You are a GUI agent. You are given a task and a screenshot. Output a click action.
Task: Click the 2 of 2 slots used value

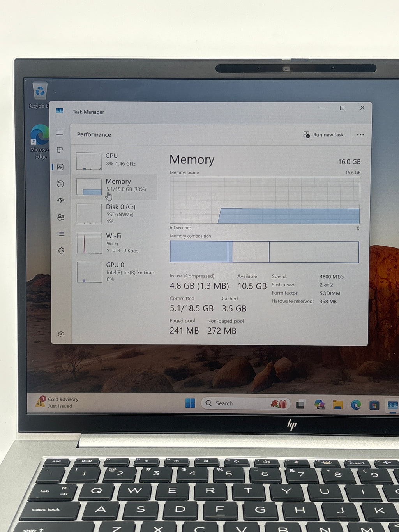(326, 285)
